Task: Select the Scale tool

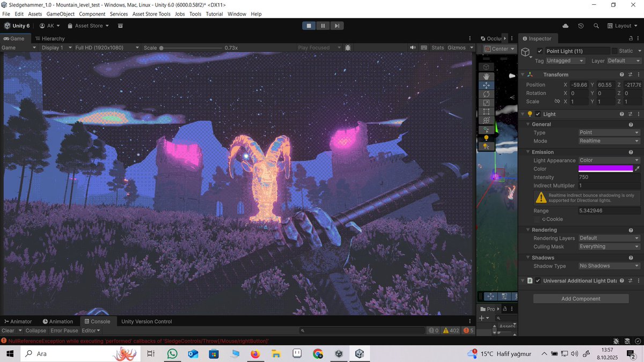Action: click(486, 102)
